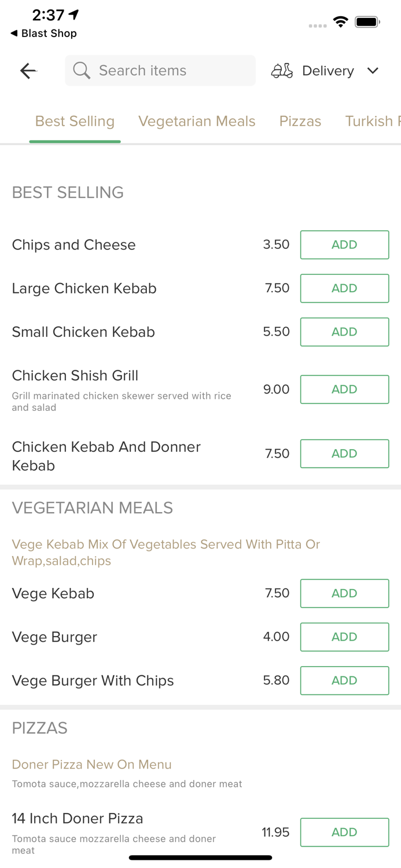Tap the back arrow icon
The height and width of the screenshot is (868, 401).
tap(28, 71)
